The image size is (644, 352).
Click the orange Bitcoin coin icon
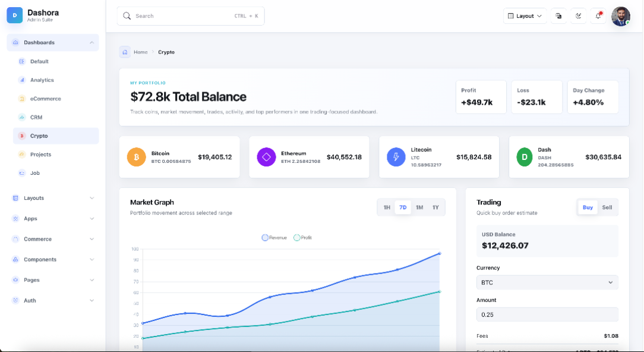pyautogui.click(x=137, y=157)
